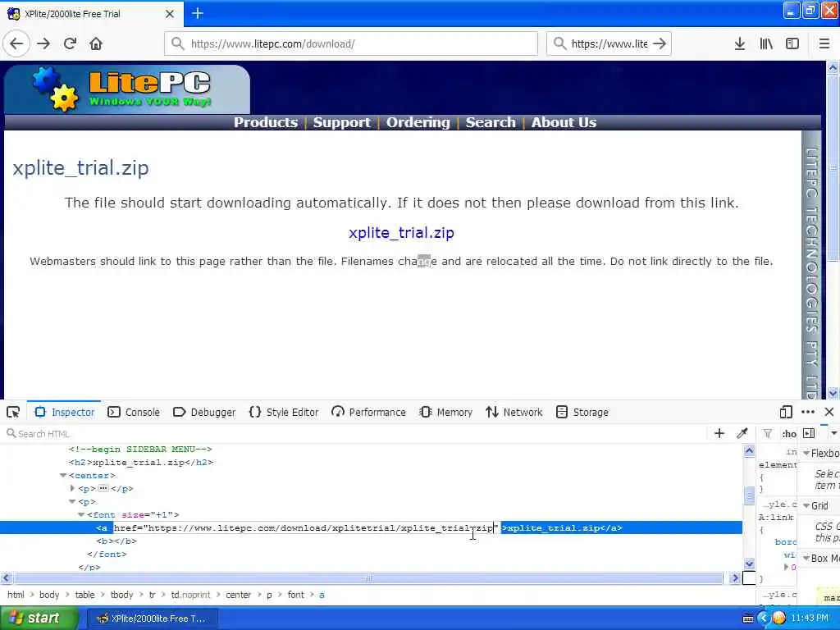Click the filter styles funnel icon
Viewport: 840px width, 630px height.
point(768,433)
